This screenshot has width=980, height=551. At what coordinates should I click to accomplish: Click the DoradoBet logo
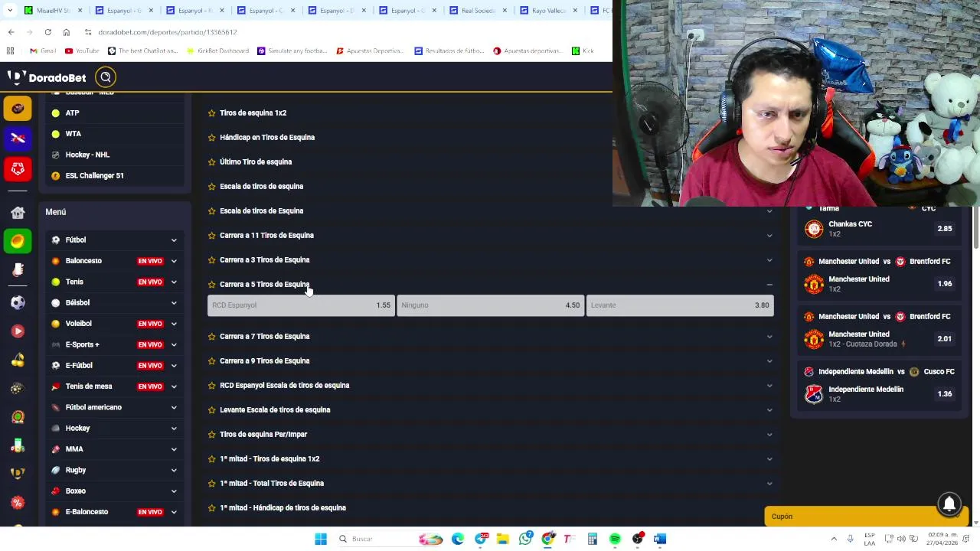47,77
